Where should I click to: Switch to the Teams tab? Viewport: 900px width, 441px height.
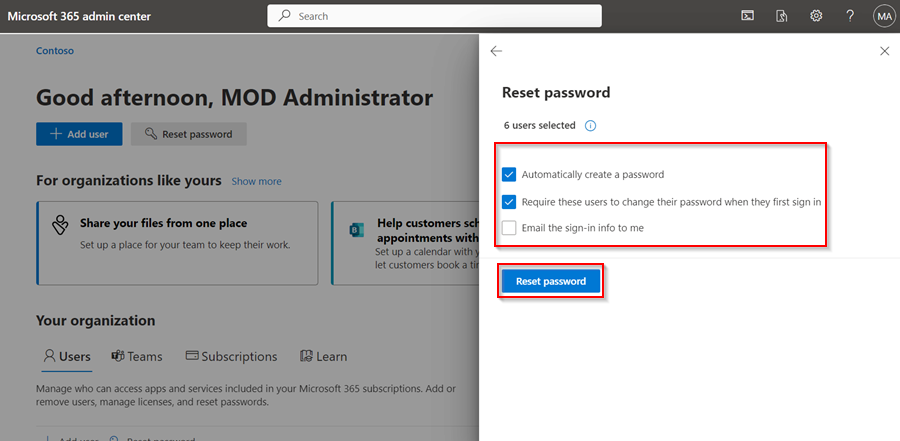pyautogui.click(x=137, y=357)
